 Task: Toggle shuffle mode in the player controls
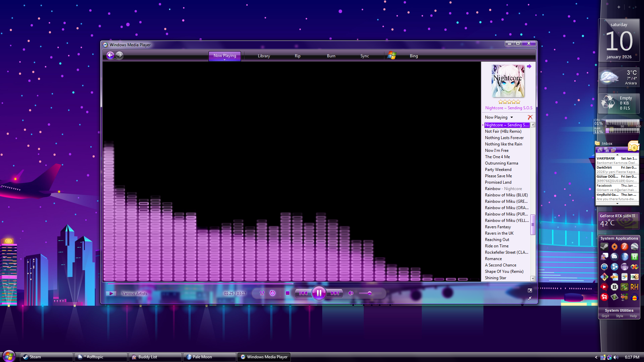[x=262, y=293]
